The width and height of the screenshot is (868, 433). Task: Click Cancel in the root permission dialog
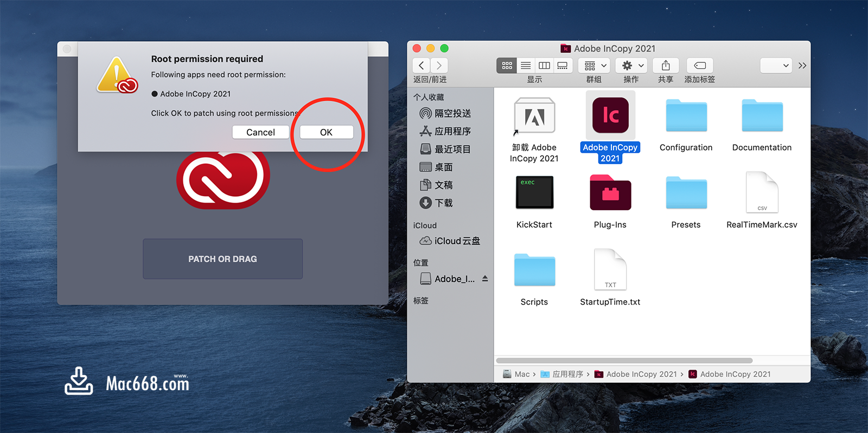tap(260, 132)
